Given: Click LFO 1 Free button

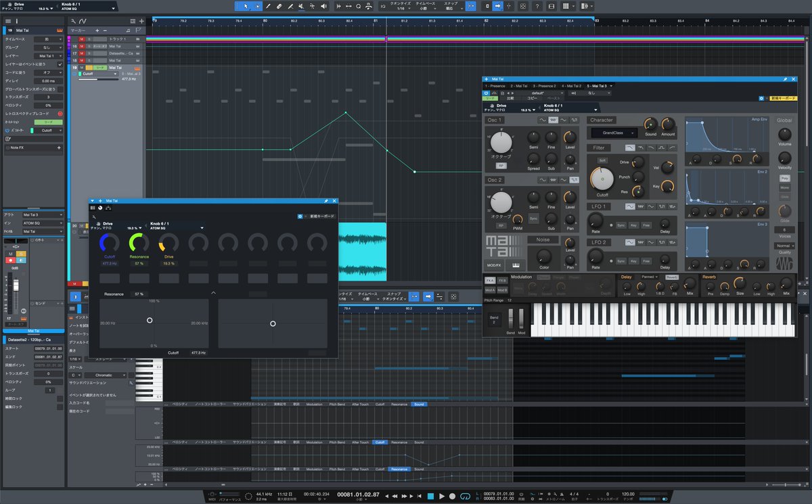Looking at the screenshot, I should (x=646, y=225).
